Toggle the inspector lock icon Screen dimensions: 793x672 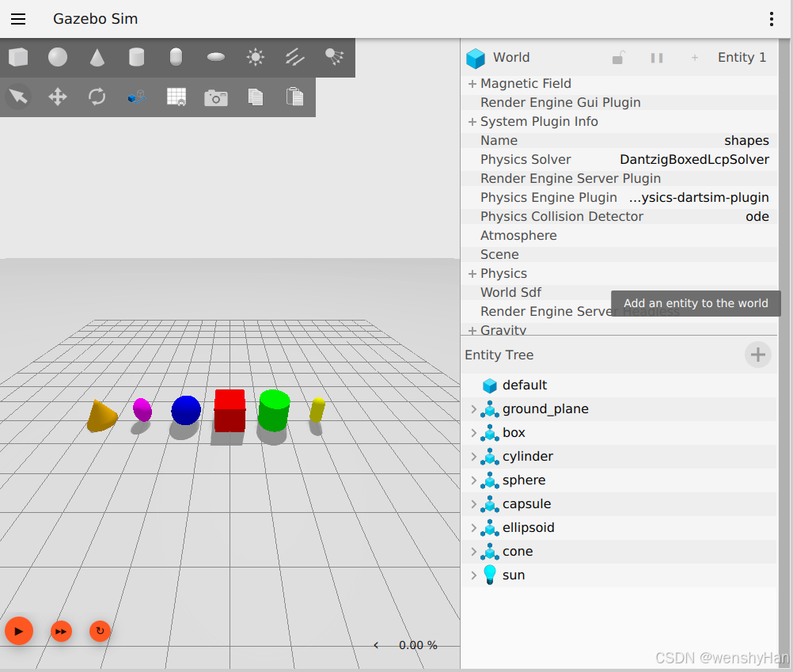click(x=619, y=58)
